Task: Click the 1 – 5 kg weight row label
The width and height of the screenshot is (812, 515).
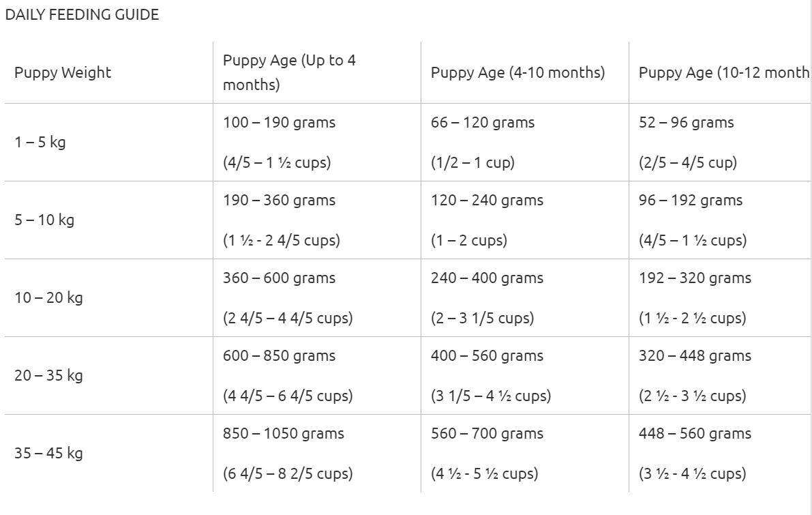Action: click(40, 143)
